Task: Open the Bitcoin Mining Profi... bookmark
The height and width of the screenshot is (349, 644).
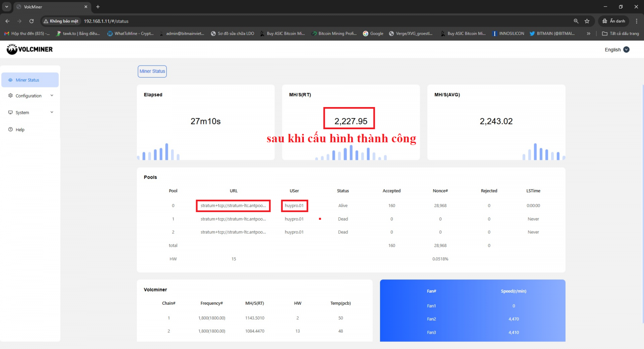Action: tap(334, 33)
